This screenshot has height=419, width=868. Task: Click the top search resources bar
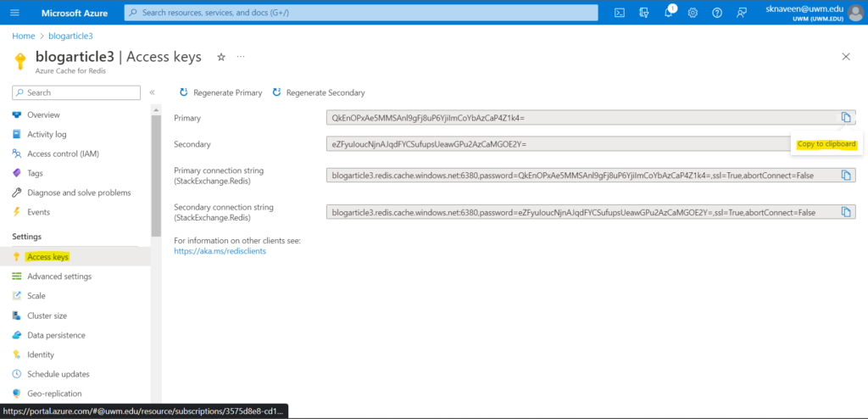(x=361, y=12)
